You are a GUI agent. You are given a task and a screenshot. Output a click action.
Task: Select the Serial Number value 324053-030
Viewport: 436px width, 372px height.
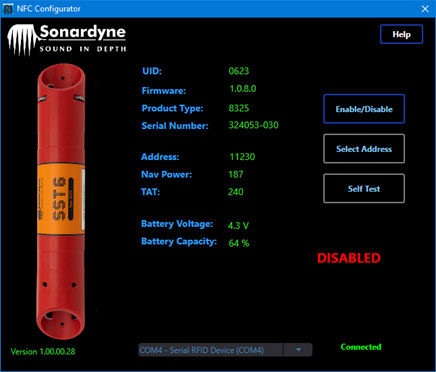254,125
